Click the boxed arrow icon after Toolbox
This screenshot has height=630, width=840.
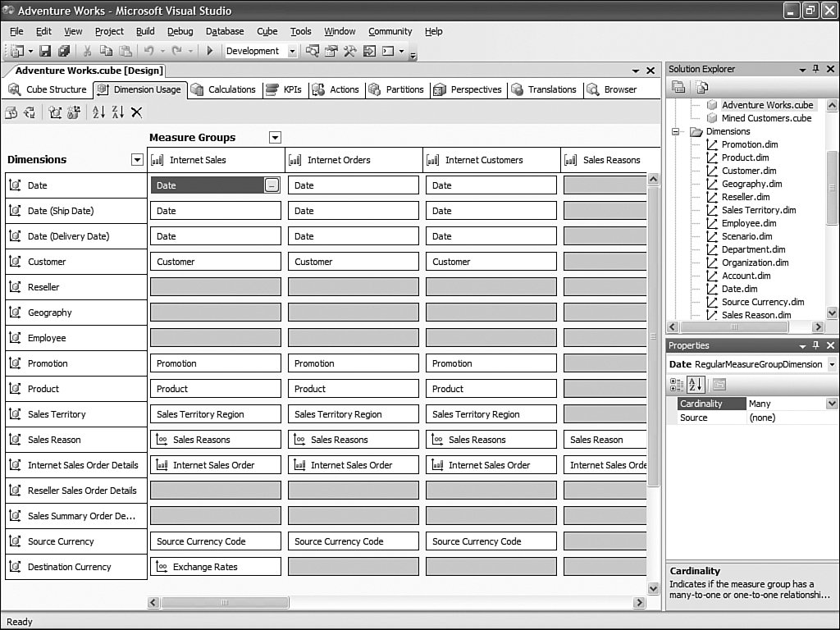(x=369, y=51)
